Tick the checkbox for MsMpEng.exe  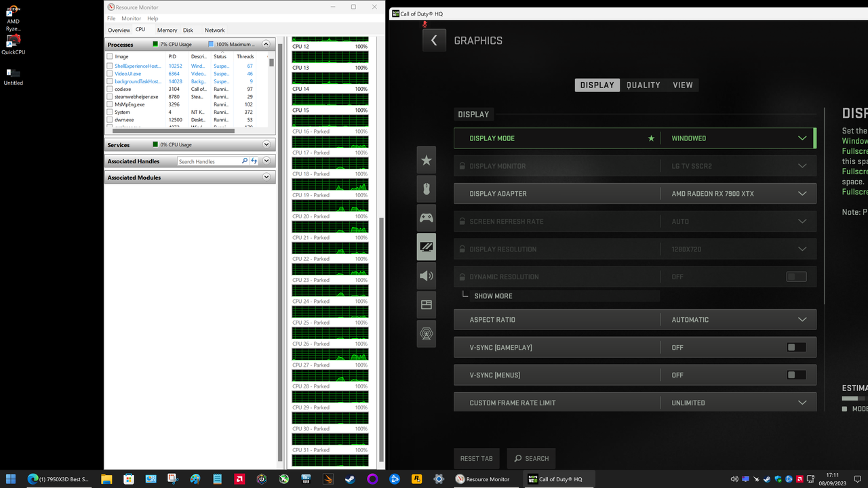tap(110, 104)
